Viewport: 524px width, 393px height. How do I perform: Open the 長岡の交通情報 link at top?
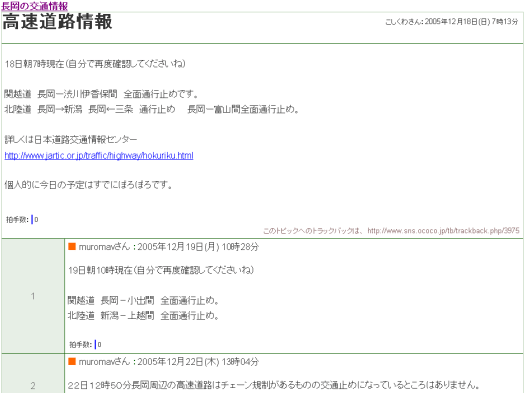34,6
